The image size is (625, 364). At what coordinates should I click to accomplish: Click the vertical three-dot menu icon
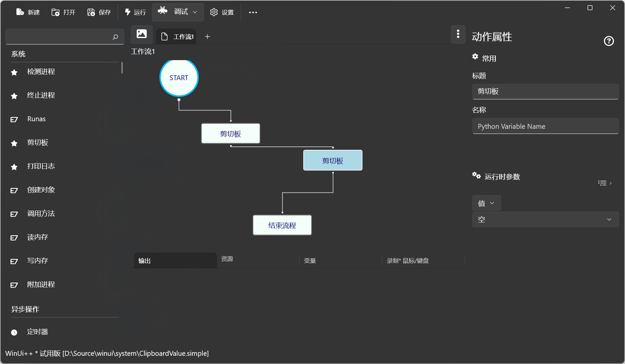[x=458, y=34]
